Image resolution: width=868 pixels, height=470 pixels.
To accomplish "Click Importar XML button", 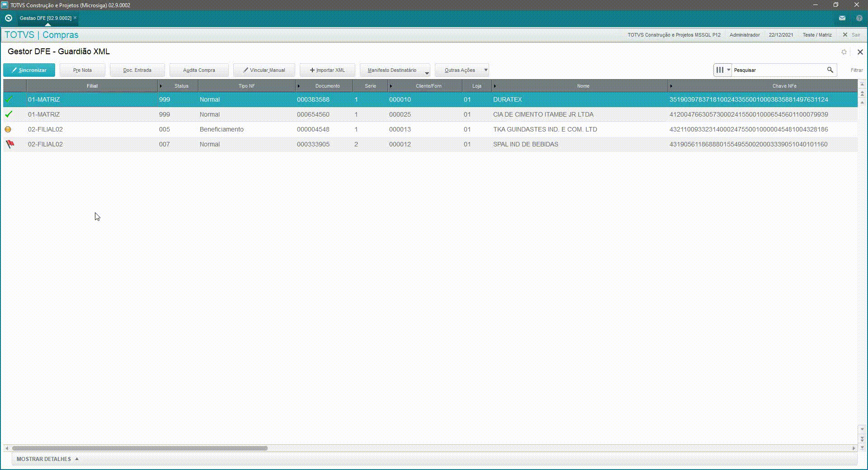I will pyautogui.click(x=327, y=70).
